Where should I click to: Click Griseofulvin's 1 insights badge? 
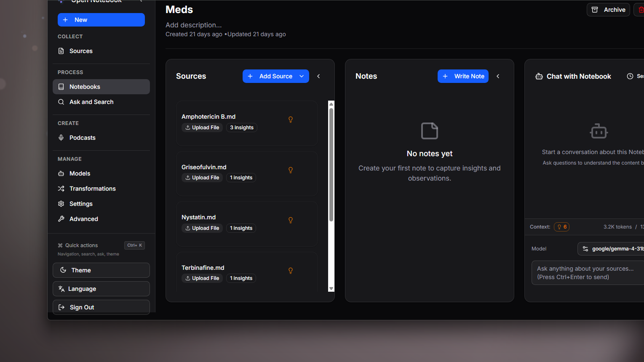click(241, 178)
